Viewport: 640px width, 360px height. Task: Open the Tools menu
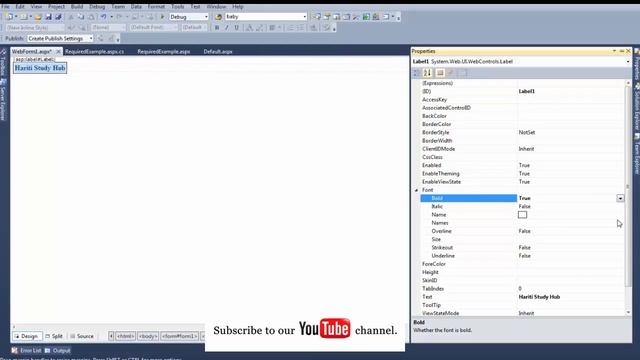(178, 7)
